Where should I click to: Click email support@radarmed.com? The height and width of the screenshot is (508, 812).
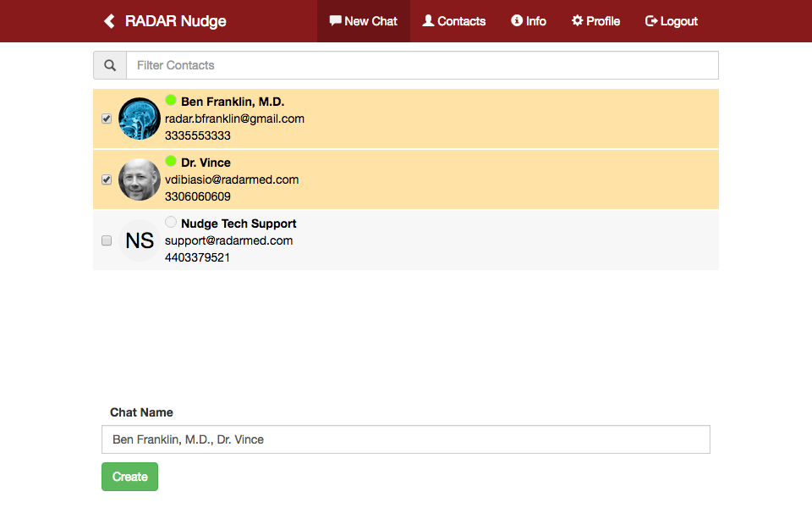[x=229, y=240]
